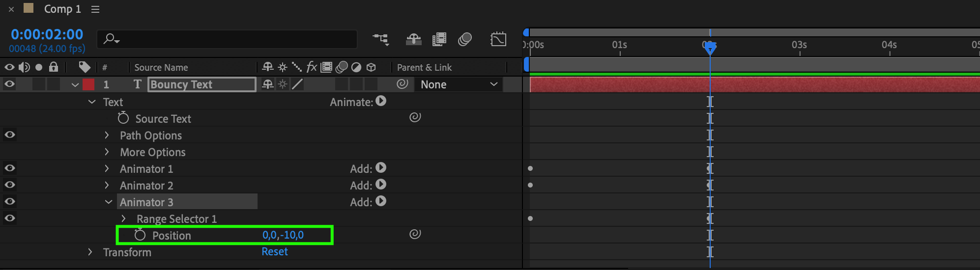
Task: Click Animate play arrow for Text
Action: [x=381, y=101]
